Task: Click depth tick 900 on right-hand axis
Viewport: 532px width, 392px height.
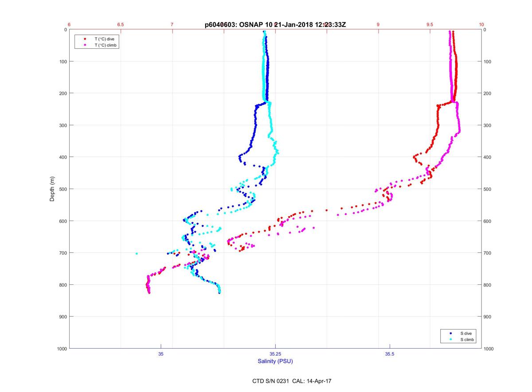Action: [x=488, y=317]
